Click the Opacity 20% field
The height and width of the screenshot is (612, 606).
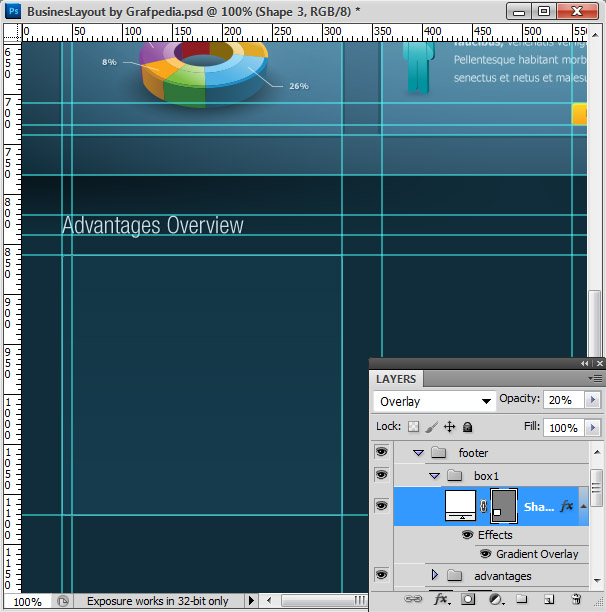[564, 400]
